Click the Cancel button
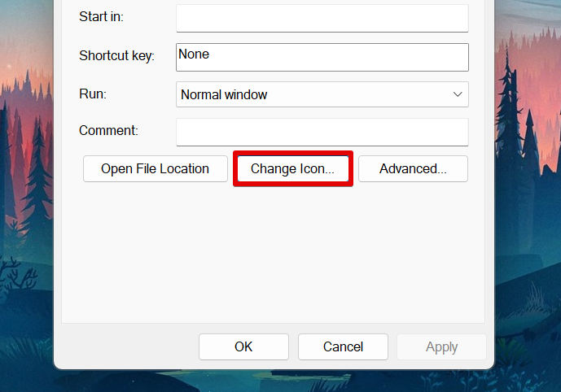This screenshot has width=561, height=392. [x=343, y=346]
